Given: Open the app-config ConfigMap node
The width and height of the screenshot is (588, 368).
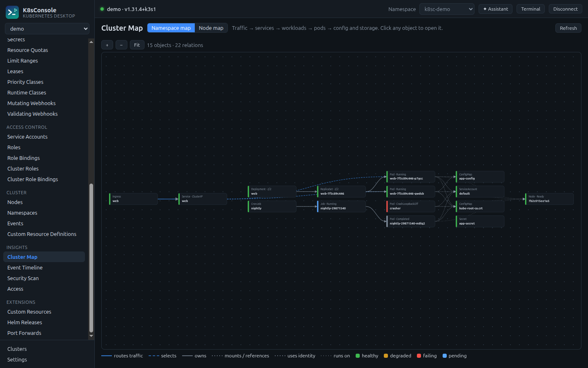Looking at the screenshot, I should click(x=480, y=177).
